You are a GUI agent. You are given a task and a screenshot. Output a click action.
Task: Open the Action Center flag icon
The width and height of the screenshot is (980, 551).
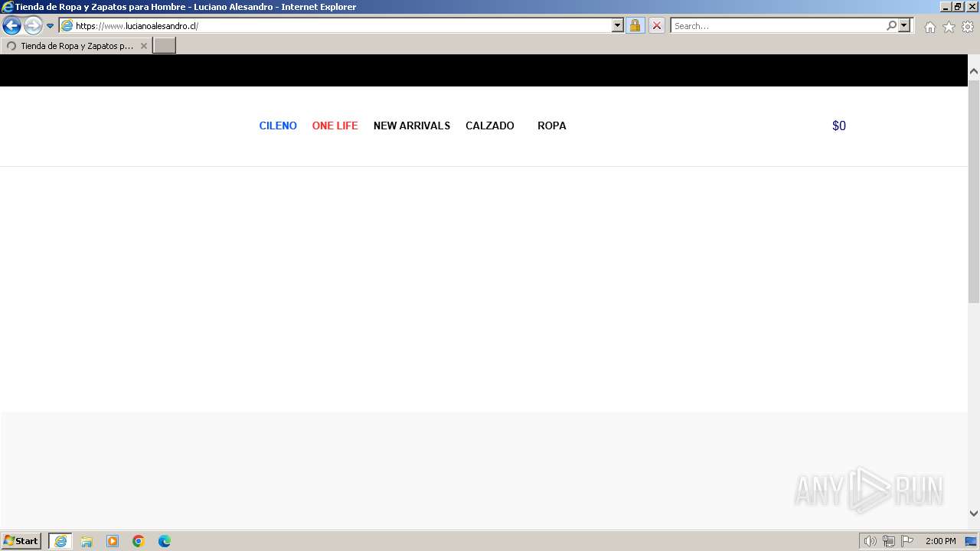[907, 541]
